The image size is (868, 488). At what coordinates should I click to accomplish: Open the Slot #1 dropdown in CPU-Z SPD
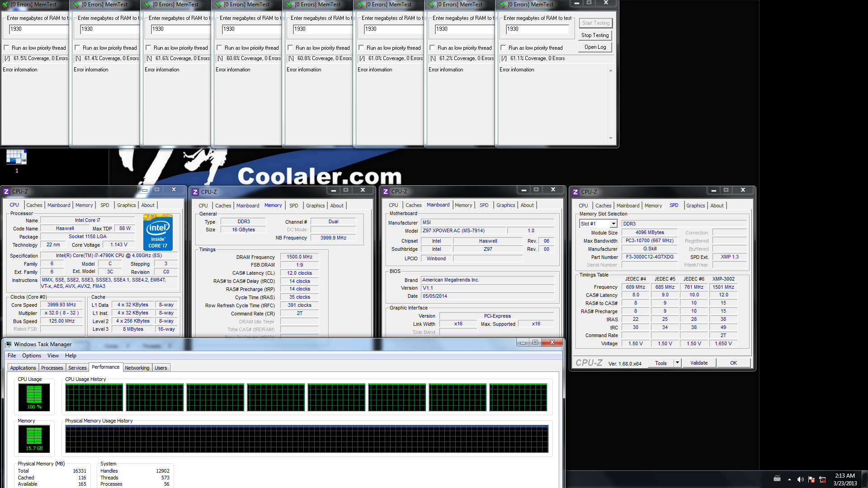613,224
